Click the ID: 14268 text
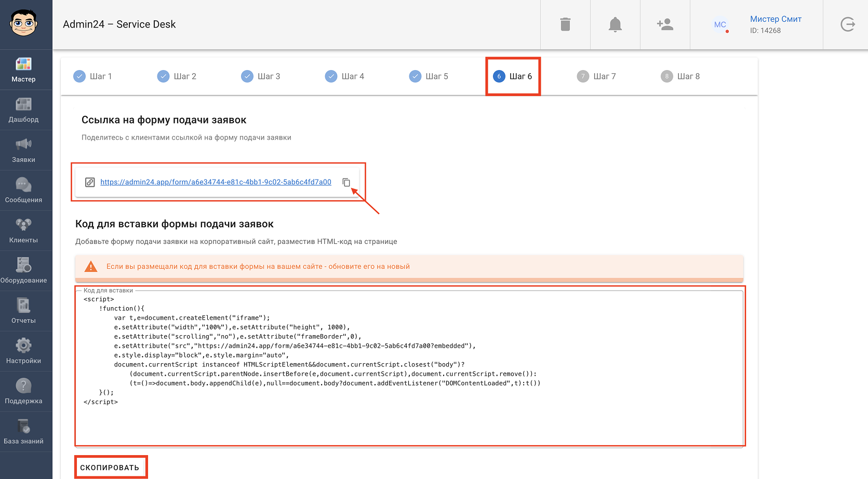The height and width of the screenshot is (479, 868). tap(765, 31)
